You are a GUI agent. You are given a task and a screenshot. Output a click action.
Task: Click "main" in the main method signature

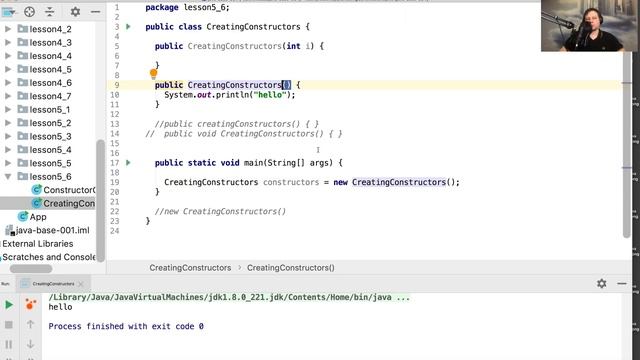pyautogui.click(x=253, y=163)
